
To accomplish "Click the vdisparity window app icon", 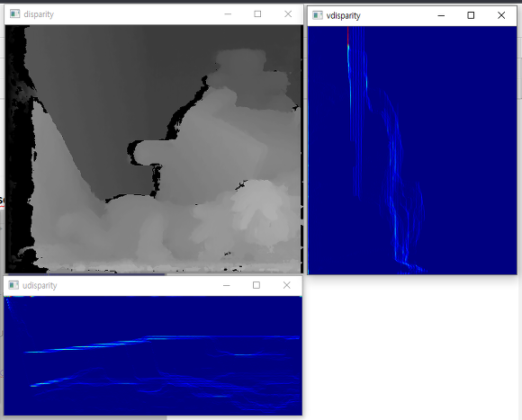I will (318, 15).
